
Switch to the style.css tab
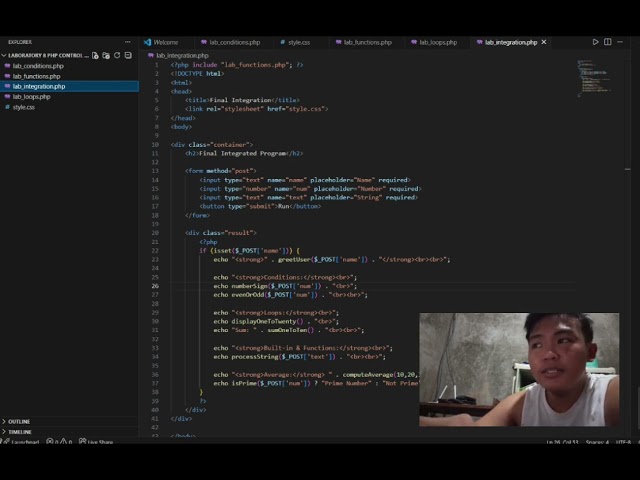coord(298,42)
